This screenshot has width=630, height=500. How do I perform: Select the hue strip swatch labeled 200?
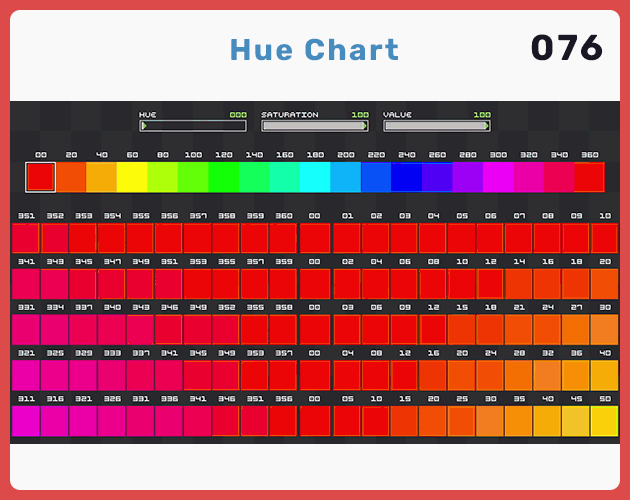[346, 177]
